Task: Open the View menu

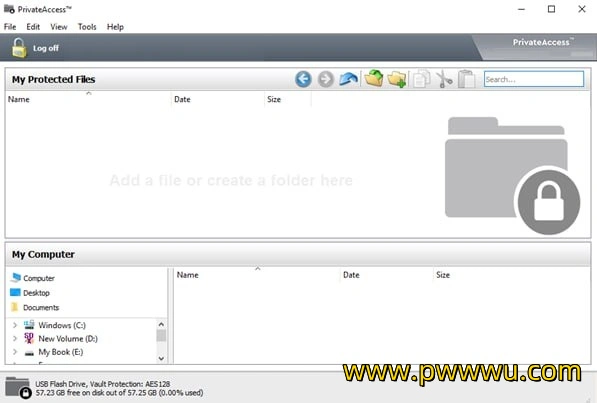Action: [59, 27]
